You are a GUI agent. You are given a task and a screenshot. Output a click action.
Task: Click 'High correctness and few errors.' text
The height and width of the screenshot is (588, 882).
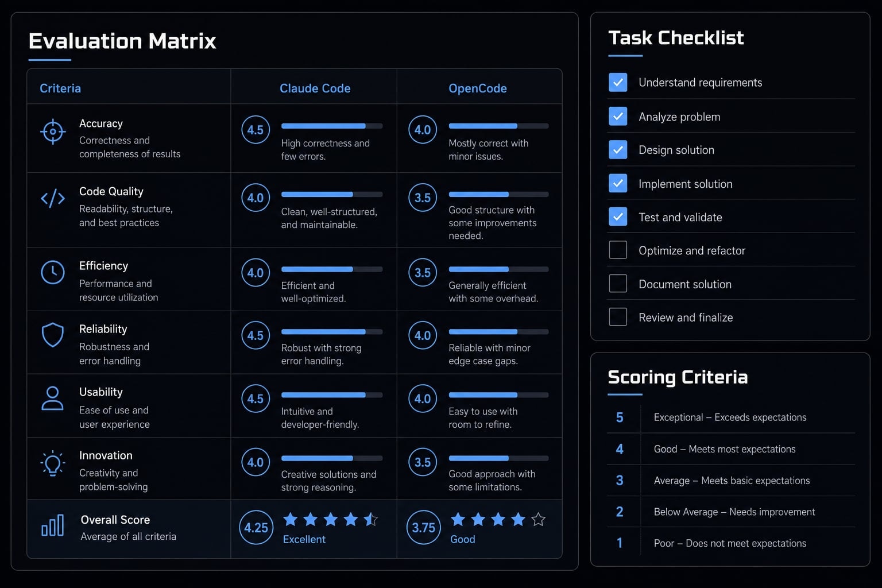click(325, 150)
